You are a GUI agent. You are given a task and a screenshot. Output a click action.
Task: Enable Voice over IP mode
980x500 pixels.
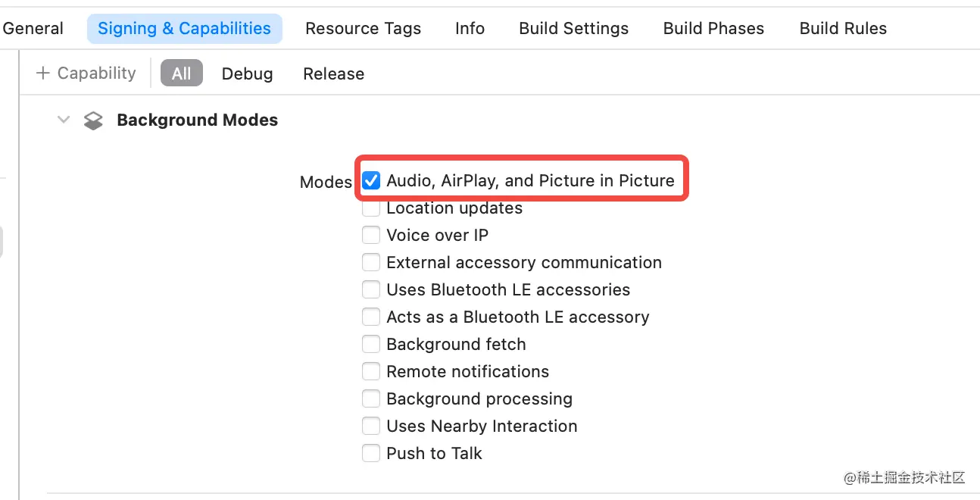[x=371, y=235]
